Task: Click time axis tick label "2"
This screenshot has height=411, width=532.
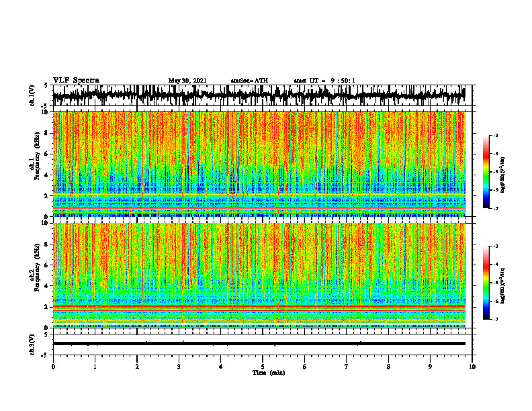Action: (x=137, y=367)
